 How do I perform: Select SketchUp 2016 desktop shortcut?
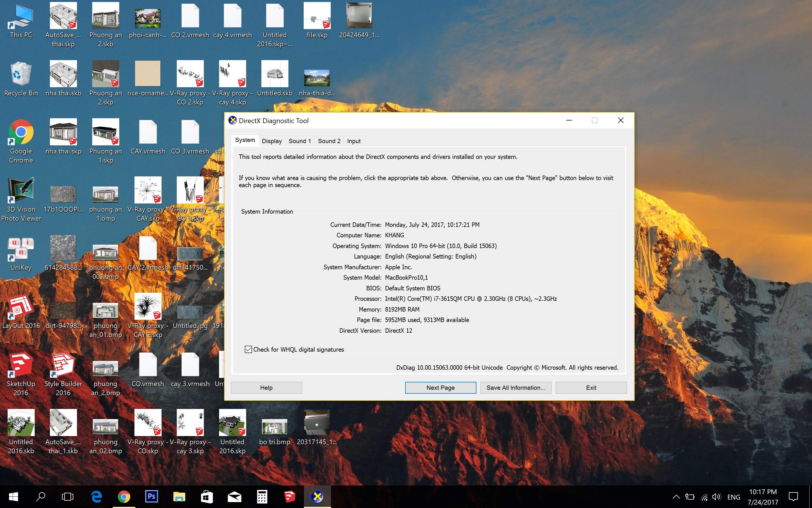pyautogui.click(x=21, y=374)
